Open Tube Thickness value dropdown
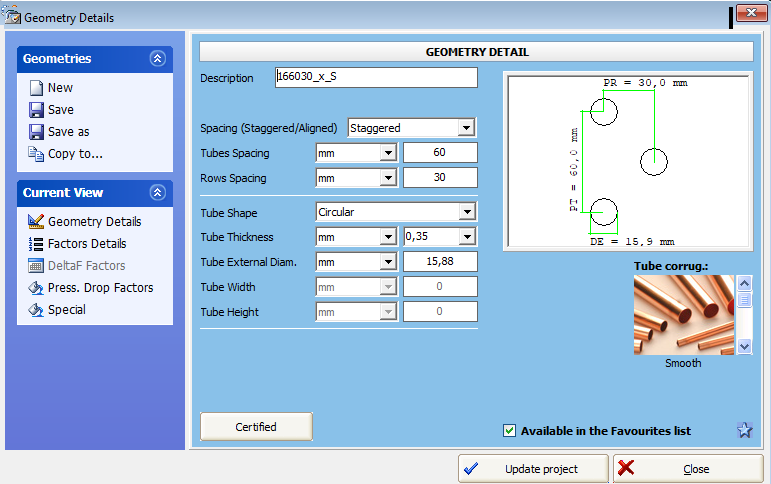This screenshot has height=484, width=771. pyautogui.click(x=467, y=237)
